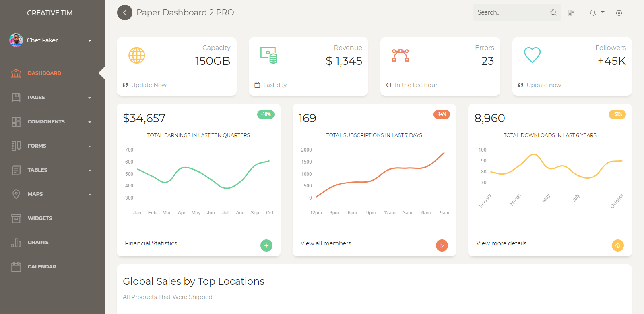Viewport: 644px width, 314px height.
Task: Click the Revenue money icon
Action: click(268, 55)
